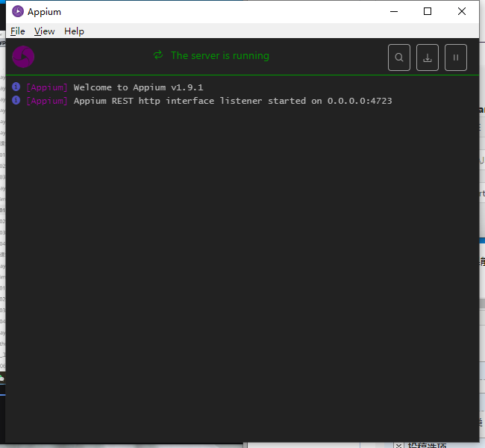
Task: Click the info icon beside the Welcome log line
Action: pos(16,87)
